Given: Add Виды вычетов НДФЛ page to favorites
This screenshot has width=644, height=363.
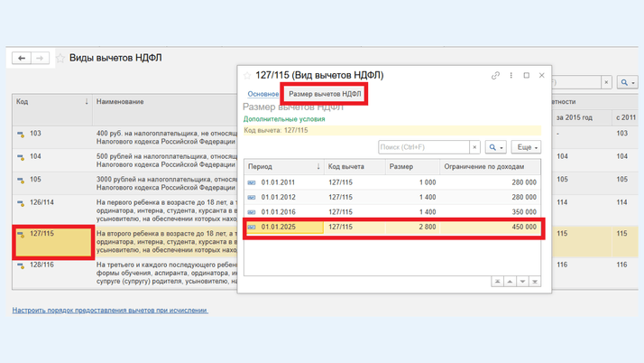Looking at the screenshot, I should [61, 58].
